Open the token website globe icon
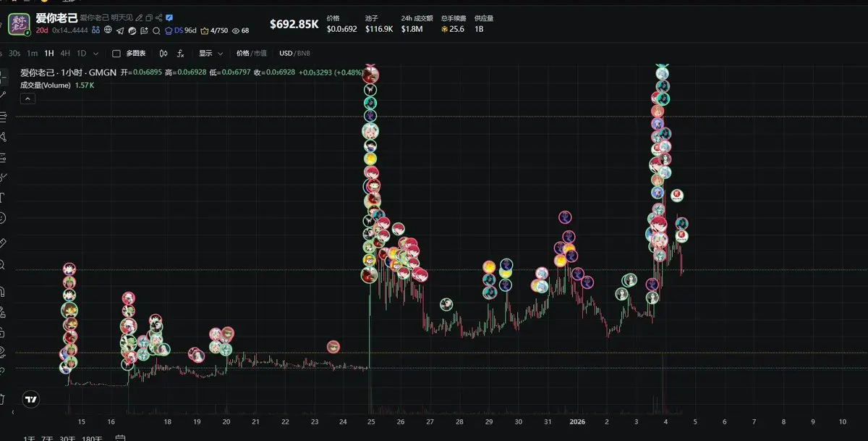 tap(108, 30)
